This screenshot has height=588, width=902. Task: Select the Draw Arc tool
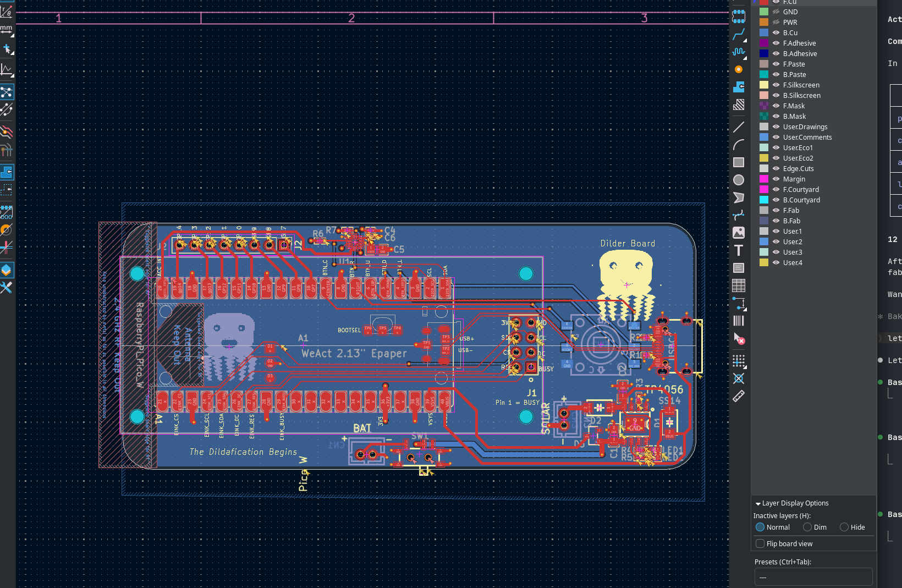point(739,145)
